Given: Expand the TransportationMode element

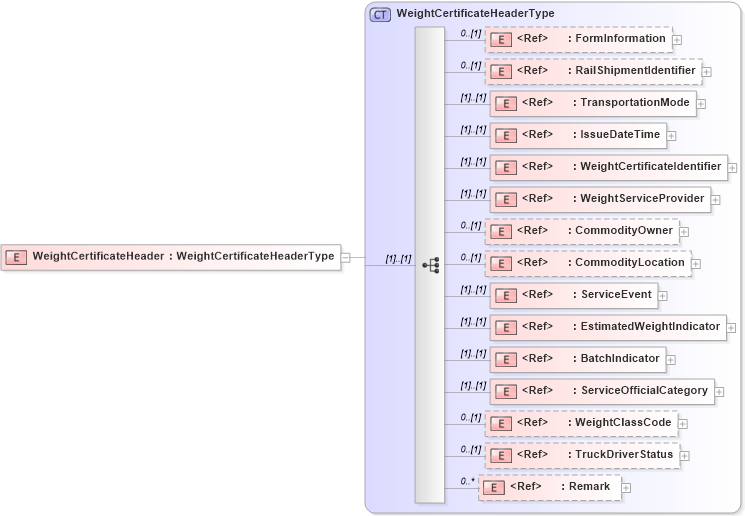Looking at the screenshot, I should pos(701,104).
